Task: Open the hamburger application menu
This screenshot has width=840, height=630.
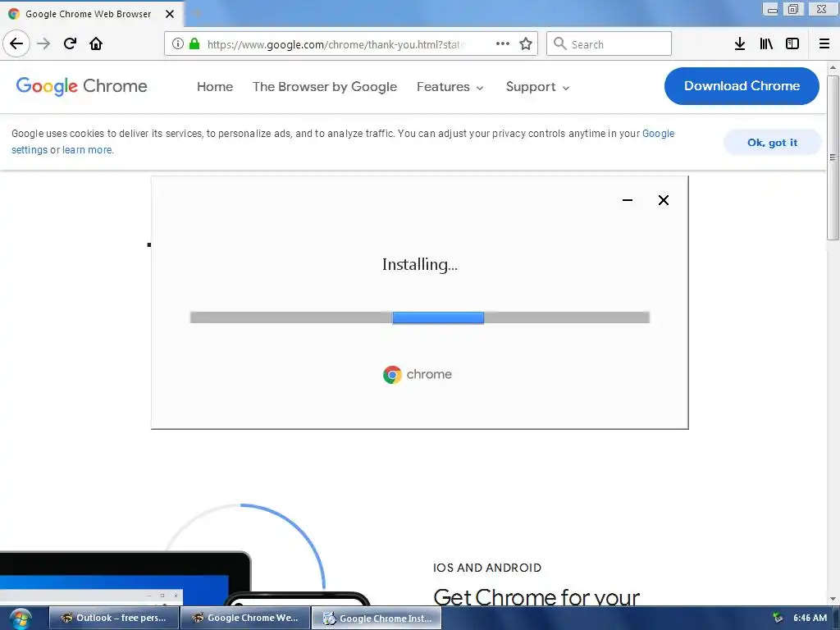Action: [x=824, y=43]
